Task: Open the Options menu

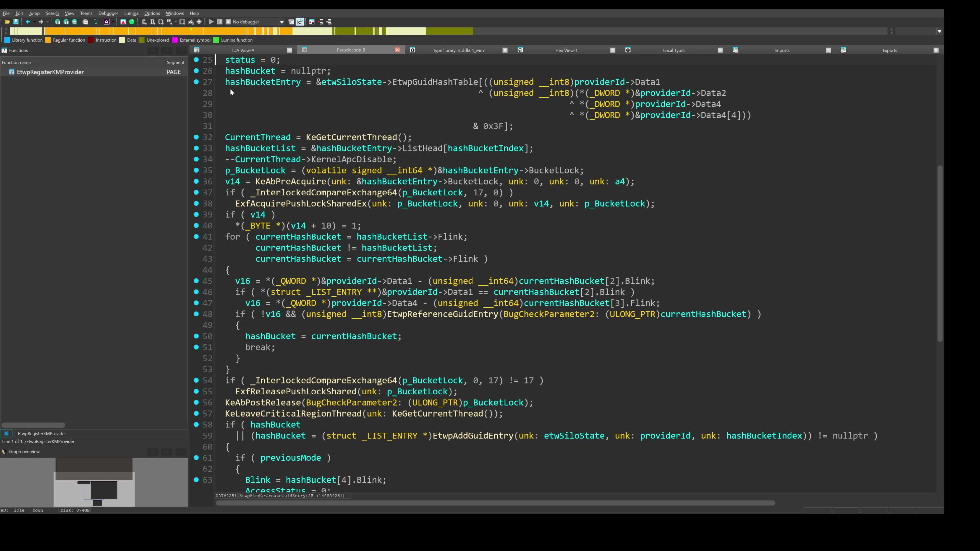Action: pyautogui.click(x=152, y=13)
